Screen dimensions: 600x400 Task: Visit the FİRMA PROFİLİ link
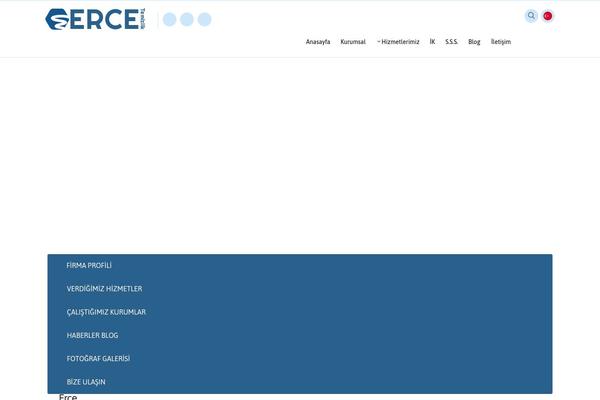point(89,265)
